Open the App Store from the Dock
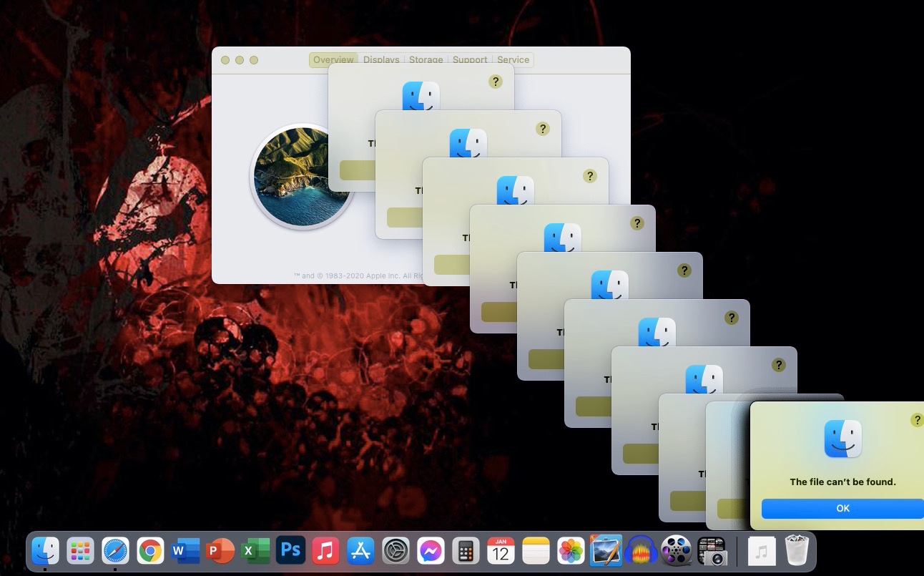The image size is (924, 576). 360,551
